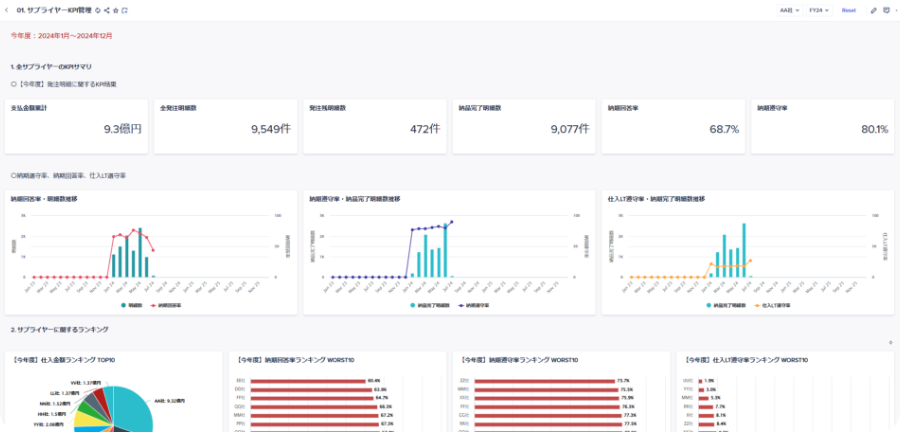
Task: Click the 発注残明細数 value 472件
Action: coord(425,129)
